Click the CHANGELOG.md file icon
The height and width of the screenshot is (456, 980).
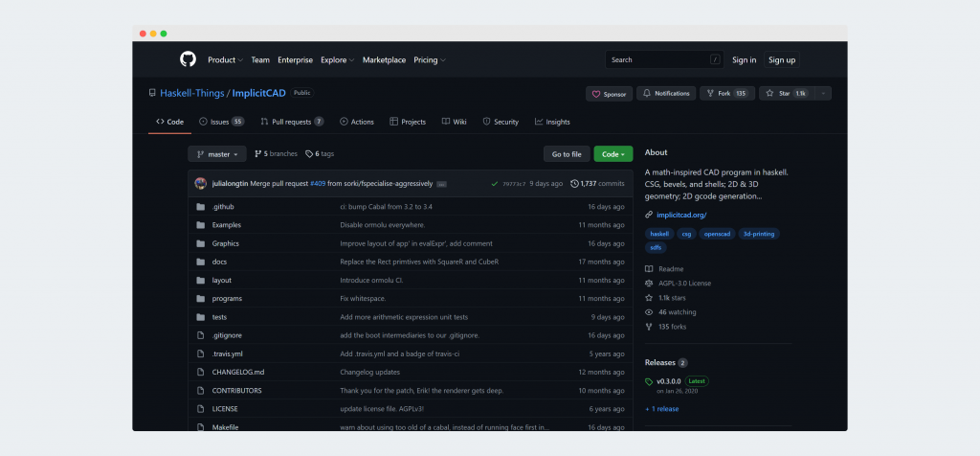click(x=201, y=373)
